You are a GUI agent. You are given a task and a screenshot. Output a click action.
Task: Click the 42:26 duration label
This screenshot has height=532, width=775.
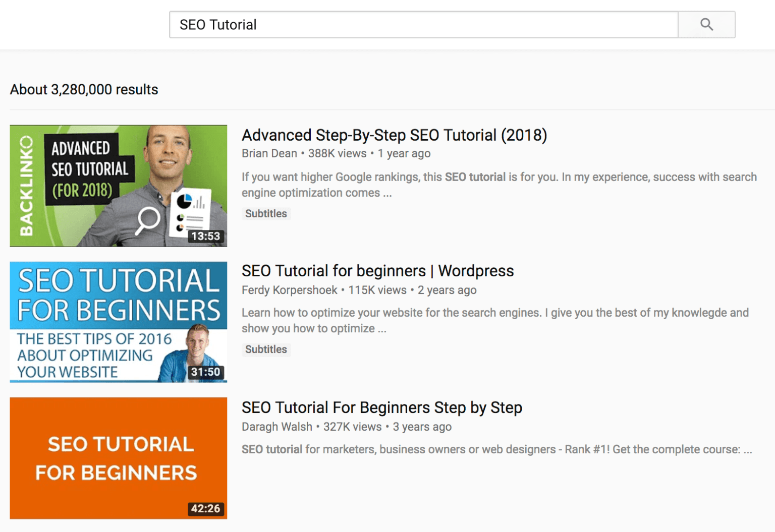[204, 509]
